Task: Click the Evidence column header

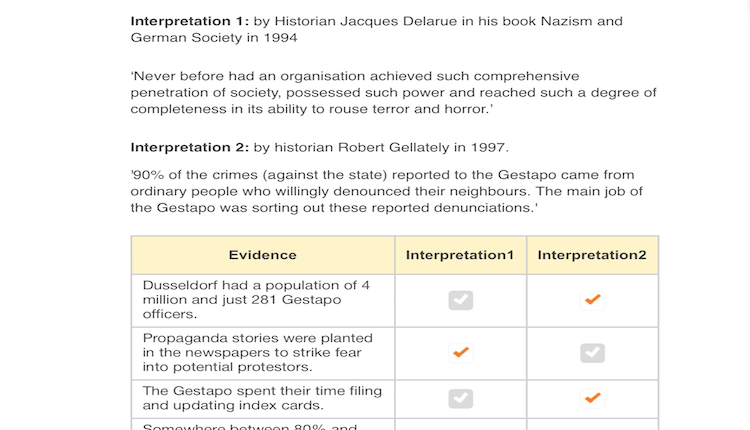Action: pos(263,255)
